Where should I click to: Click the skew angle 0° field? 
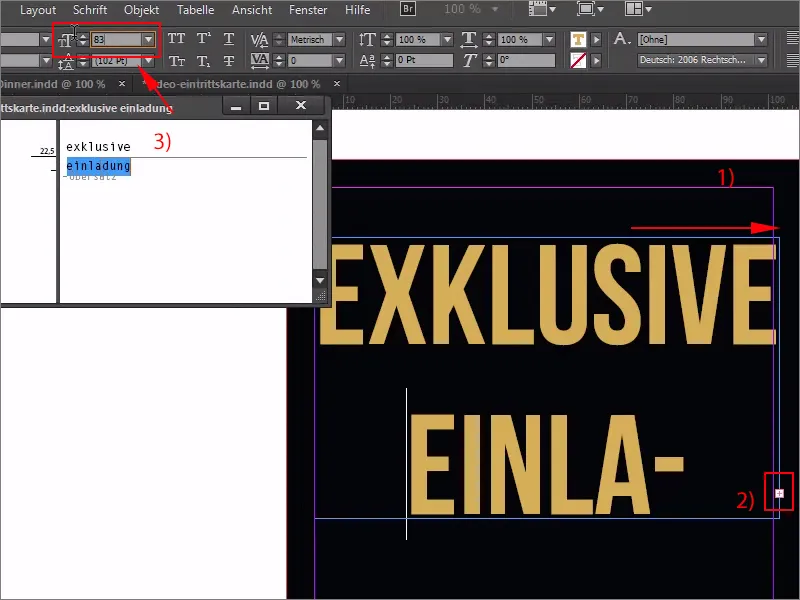[x=527, y=60]
